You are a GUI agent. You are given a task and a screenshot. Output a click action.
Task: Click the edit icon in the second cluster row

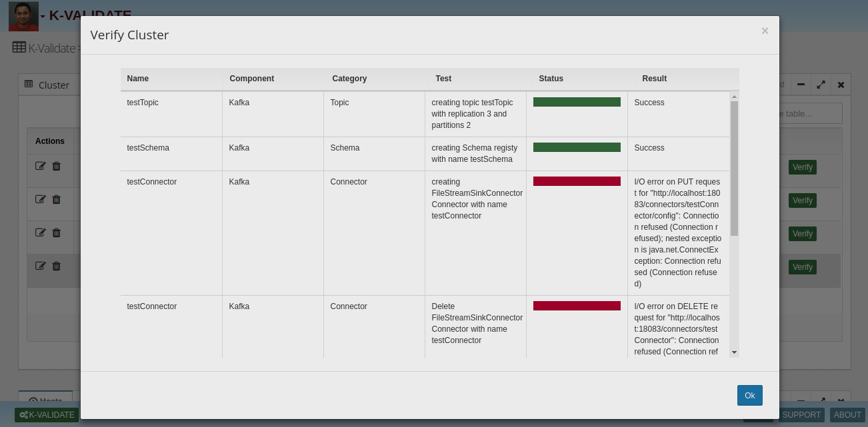pos(40,199)
